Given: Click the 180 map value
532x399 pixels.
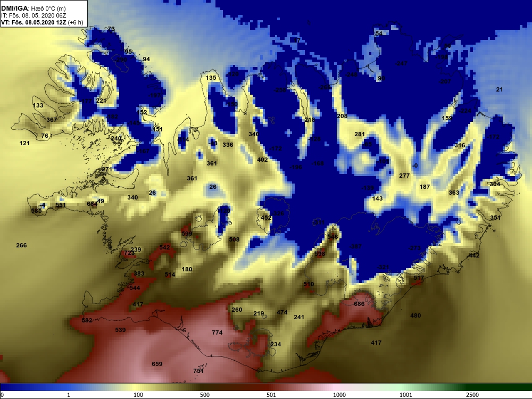Looking at the screenshot, I should click(x=187, y=269).
